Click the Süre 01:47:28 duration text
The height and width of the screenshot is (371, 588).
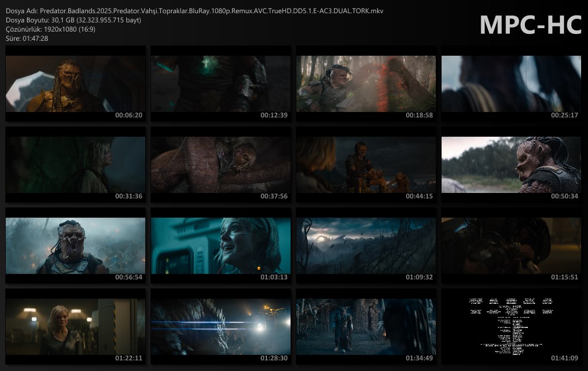click(x=27, y=38)
